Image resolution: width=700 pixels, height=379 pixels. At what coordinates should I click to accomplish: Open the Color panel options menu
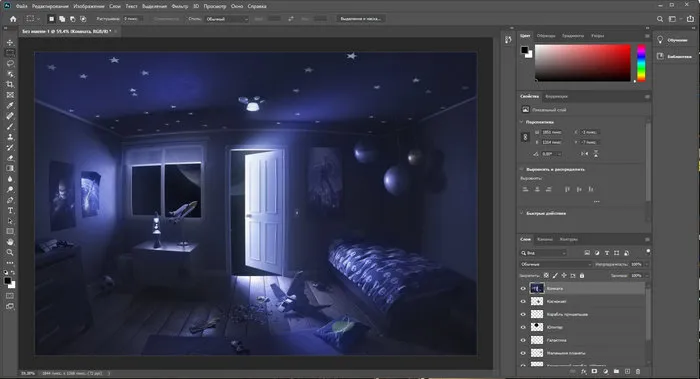[647, 36]
